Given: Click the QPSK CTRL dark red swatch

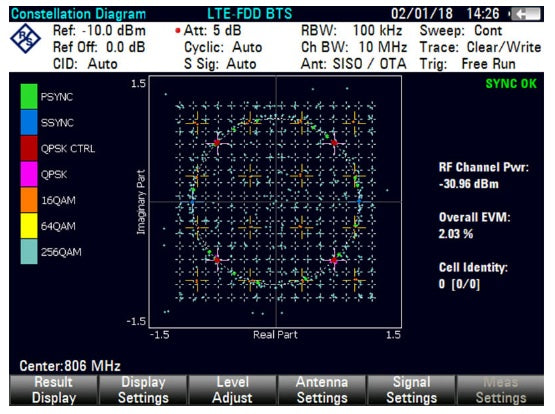Looking at the screenshot, I should 29,148.
